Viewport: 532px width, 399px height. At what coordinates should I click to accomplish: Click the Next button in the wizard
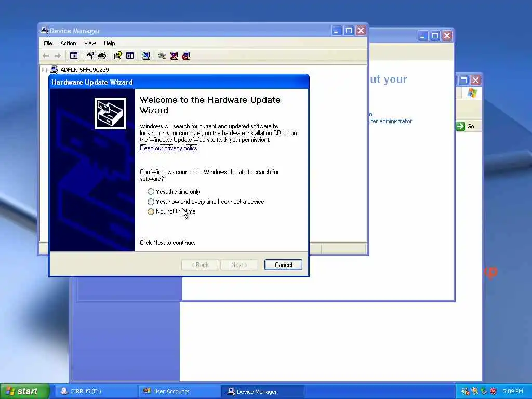pos(239,264)
